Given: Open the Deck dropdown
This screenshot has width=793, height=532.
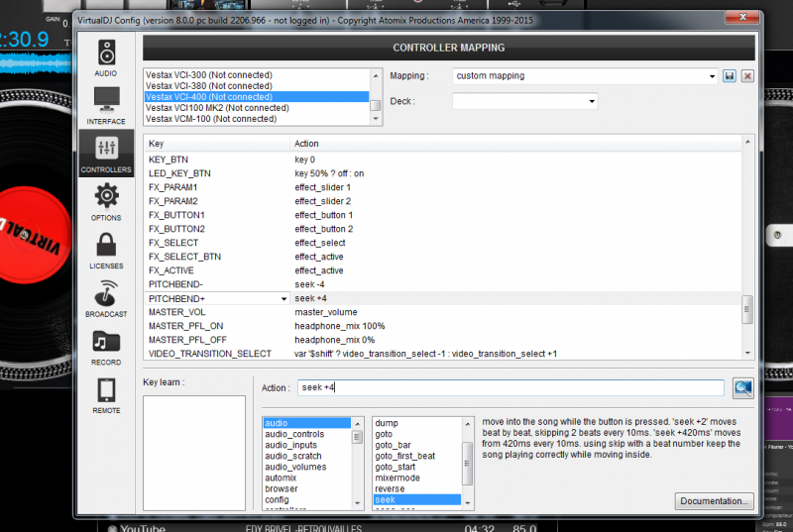Looking at the screenshot, I should [x=592, y=101].
